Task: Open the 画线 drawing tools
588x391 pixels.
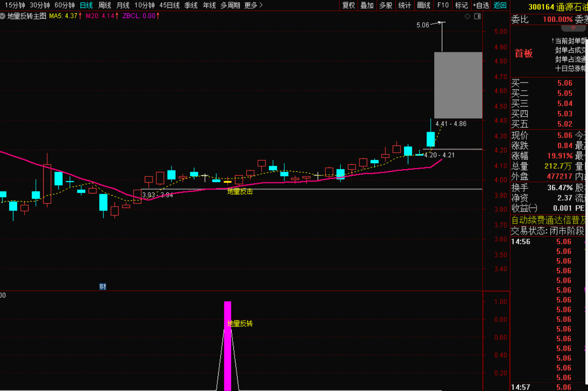Action: [x=423, y=5]
